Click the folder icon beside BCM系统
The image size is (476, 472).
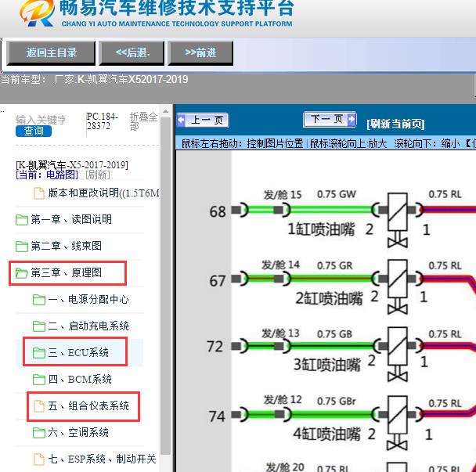pyautogui.click(x=39, y=380)
